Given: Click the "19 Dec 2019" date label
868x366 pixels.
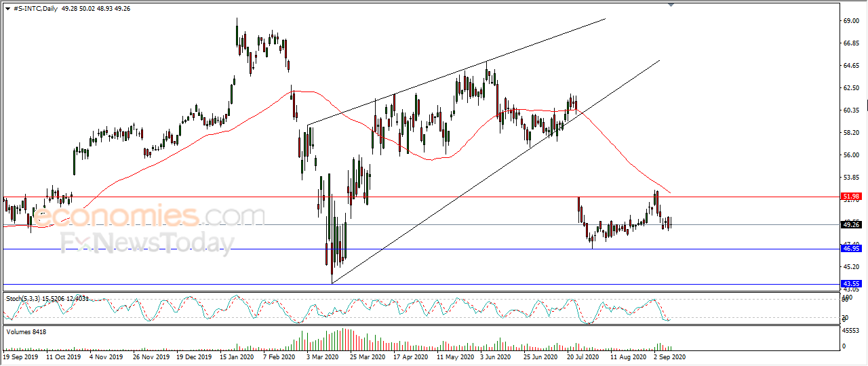Looking at the screenshot, I should tap(195, 356).
